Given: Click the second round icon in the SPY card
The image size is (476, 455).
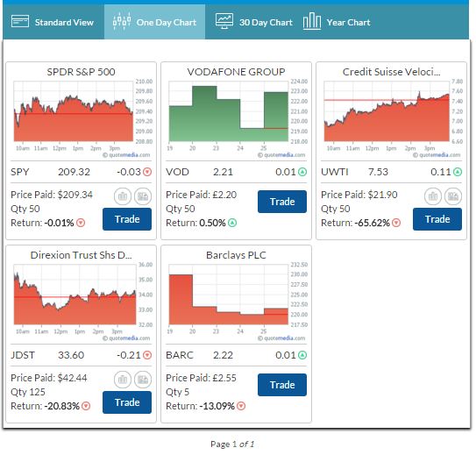Looking at the screenshot, I should (x=143, y=196).
